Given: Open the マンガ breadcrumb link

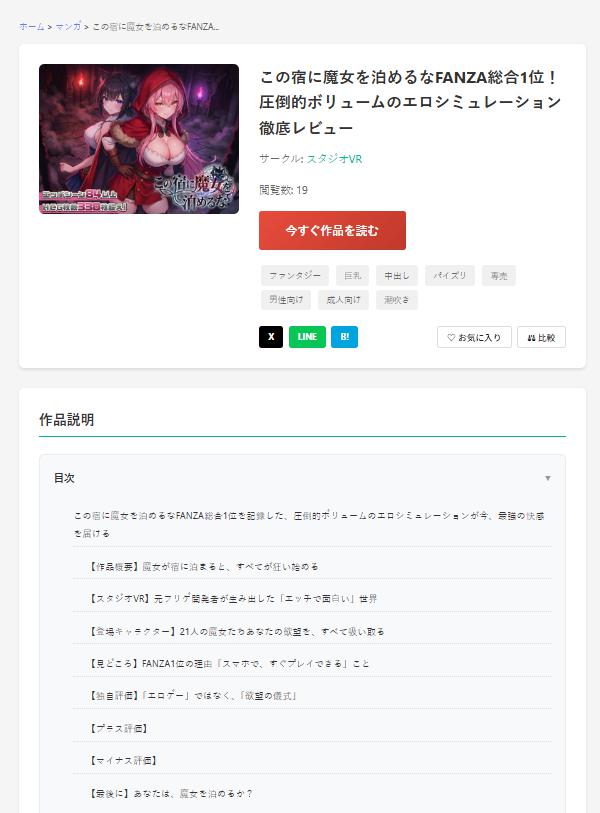Looking at the screenshot, I should pyautogui.click(x=68, y=26).
